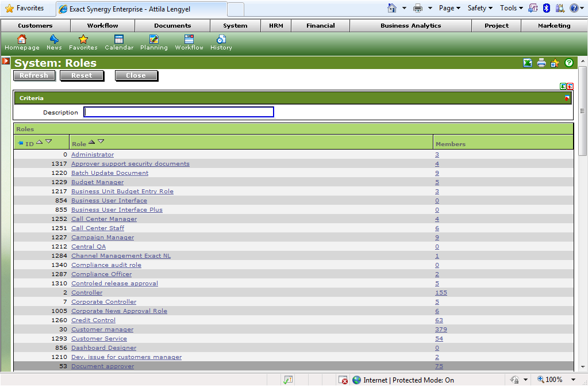This screenshot has width=588, height=386.
Task: Switch to the Exact Synergy Enterprise browser tab
Action: point(142,9)
